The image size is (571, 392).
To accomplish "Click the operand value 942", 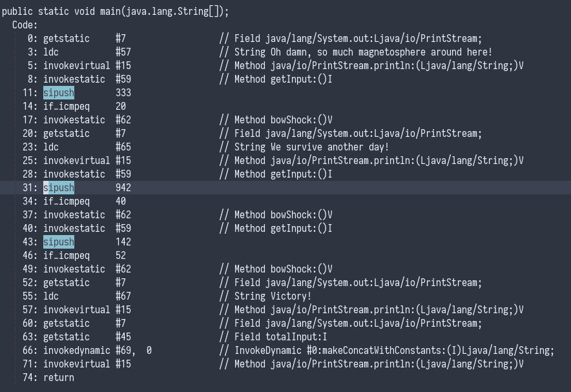I will coord(123,187).
